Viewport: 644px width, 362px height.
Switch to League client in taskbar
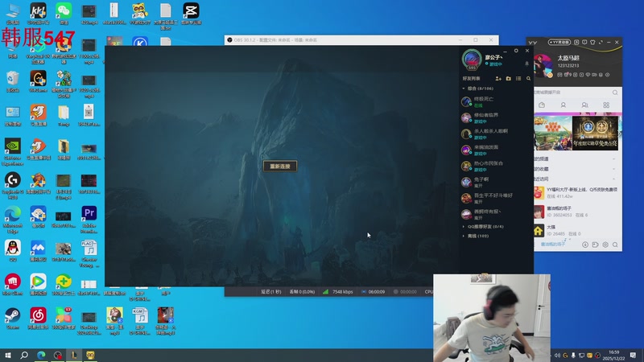click(x=74, y=355)
